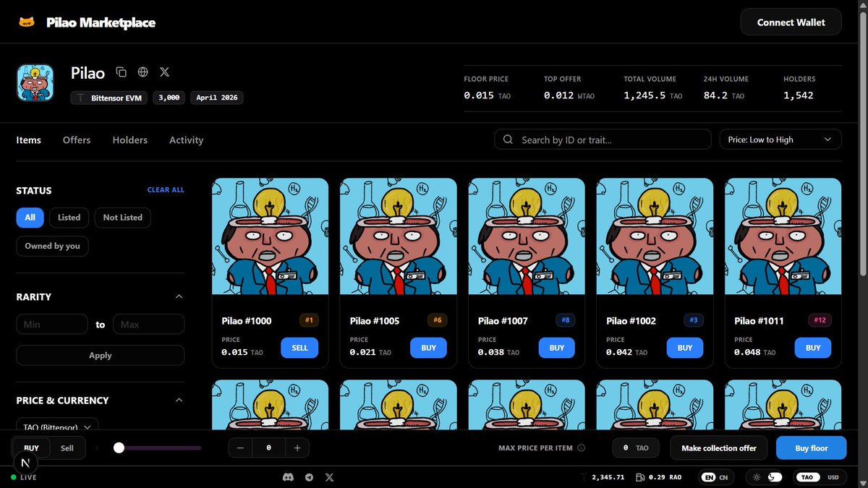Buy Pilao #1011
Viewport: 868px width, 488px height.
(x=813, y=348)
